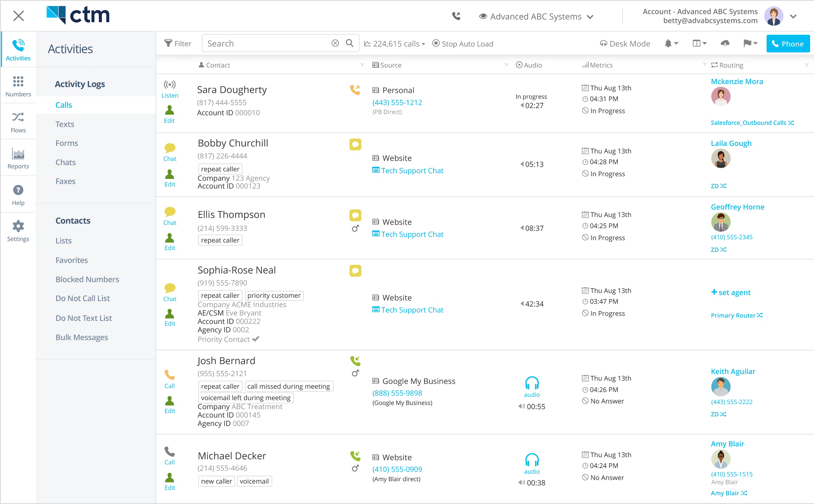Open the columns layout dropdown
Viewport: 814px width, 504px height.
click(699, 44)
